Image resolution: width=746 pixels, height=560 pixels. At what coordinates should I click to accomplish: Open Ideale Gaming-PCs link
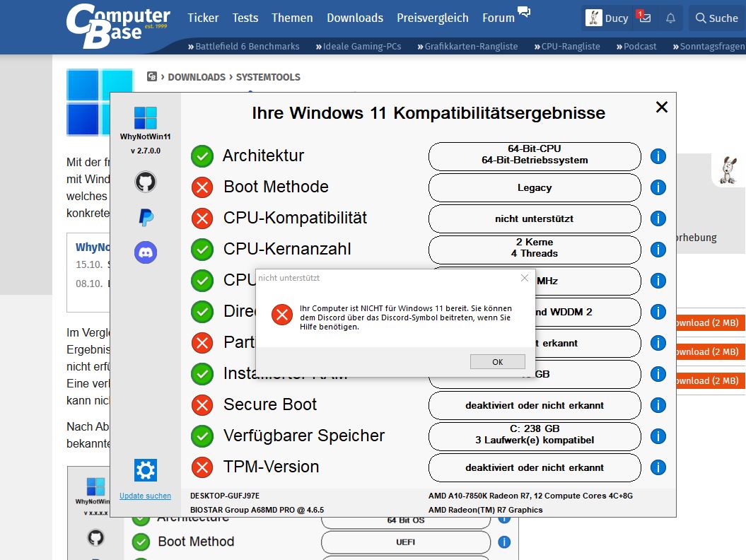tap(359, 46)
